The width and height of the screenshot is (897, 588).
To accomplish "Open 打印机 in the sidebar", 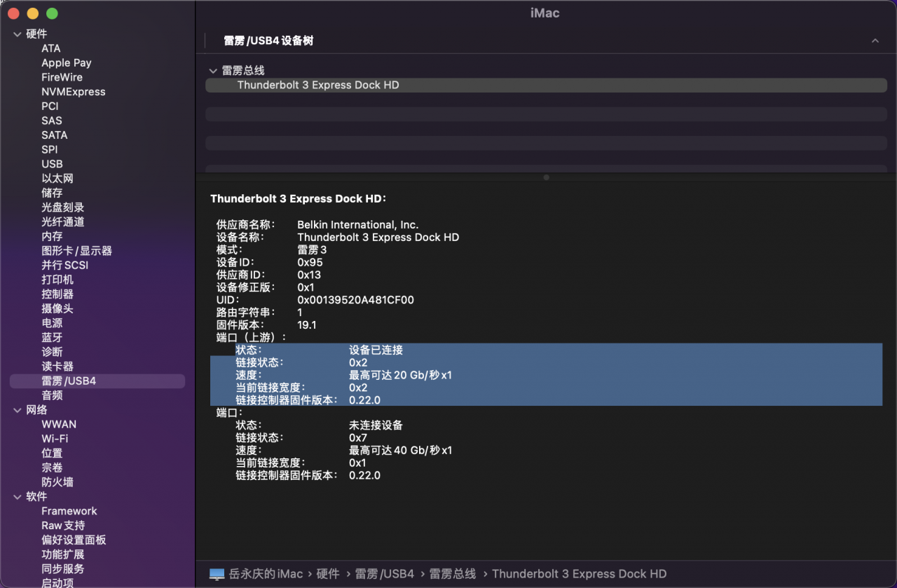I will (57, 280).
